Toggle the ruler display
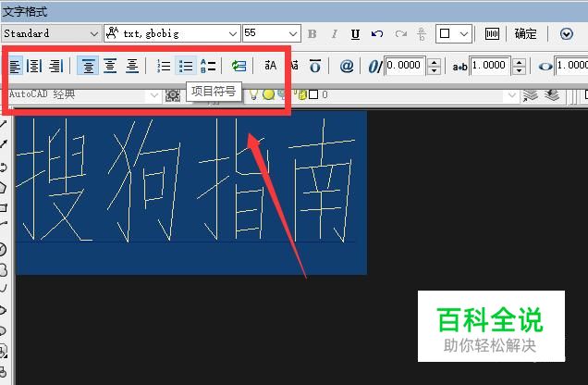The width and height of the screenshot is (588, 385). tap(492, 33)
